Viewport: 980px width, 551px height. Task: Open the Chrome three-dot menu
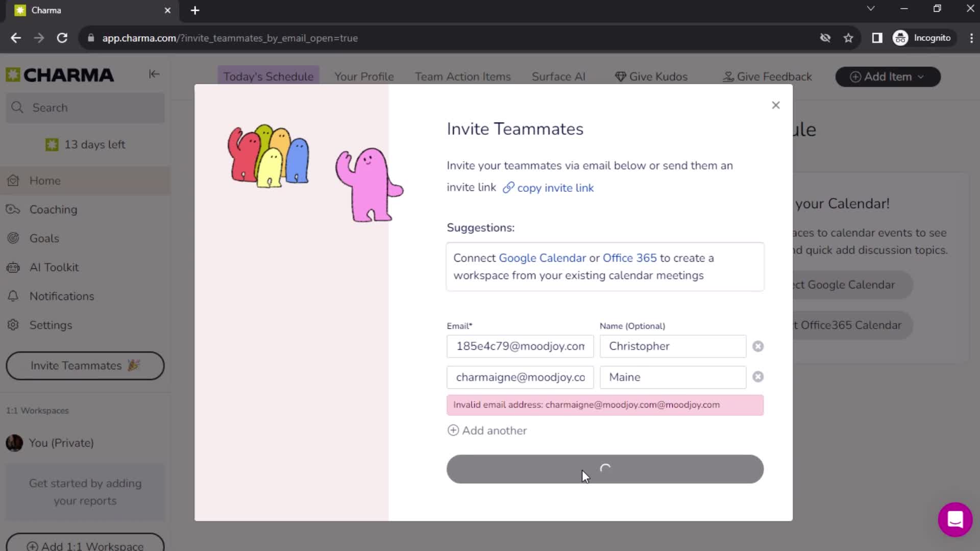click(x=971, y=38)
